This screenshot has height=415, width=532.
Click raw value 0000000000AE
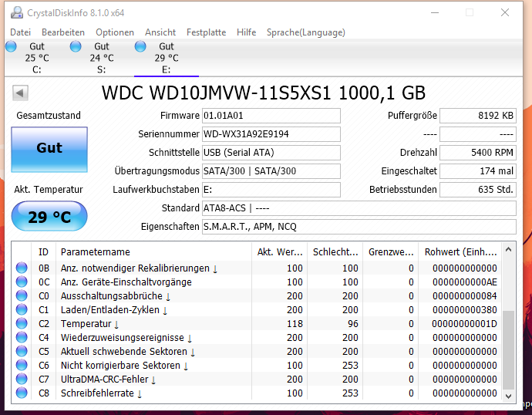464,282
